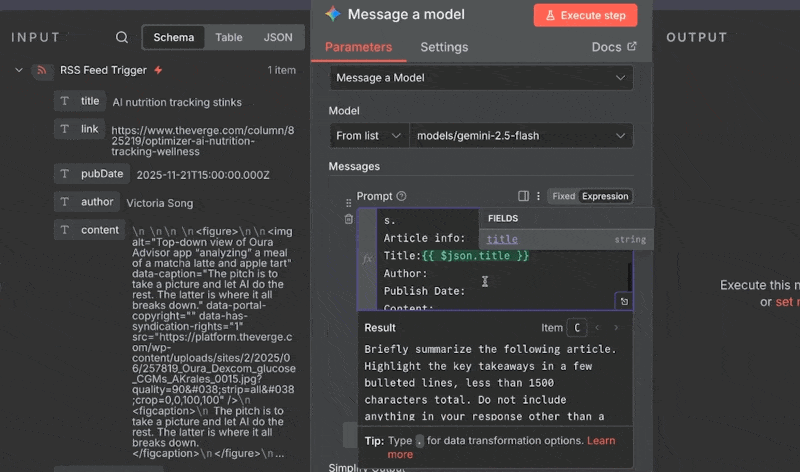Screen dimensions: 800x472
Task: Click the link field pill in the schema
Action: (80, 129)
